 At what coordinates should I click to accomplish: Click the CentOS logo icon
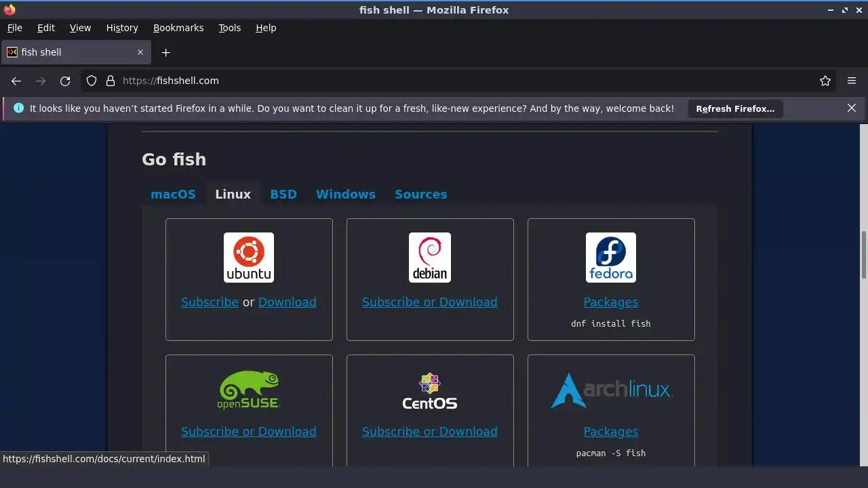pyautogui.click(x=430, y=391)
